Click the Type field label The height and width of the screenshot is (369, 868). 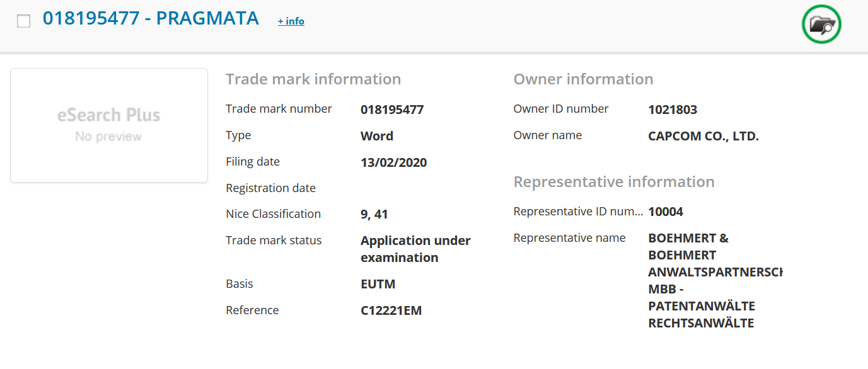[x=238, y=135]
